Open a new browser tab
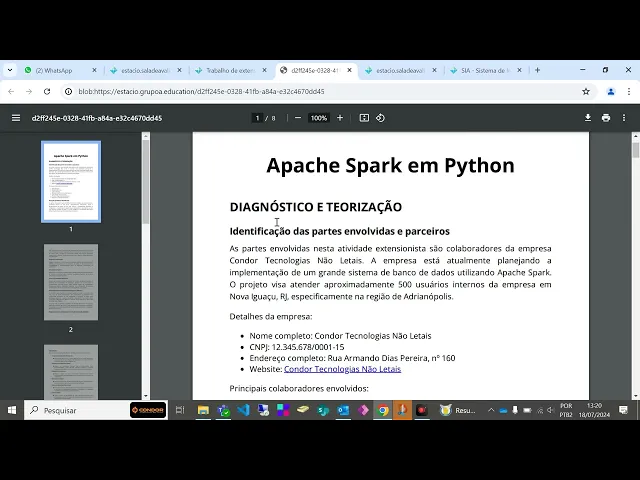640x480 pixels. click(x=538, y=70)
